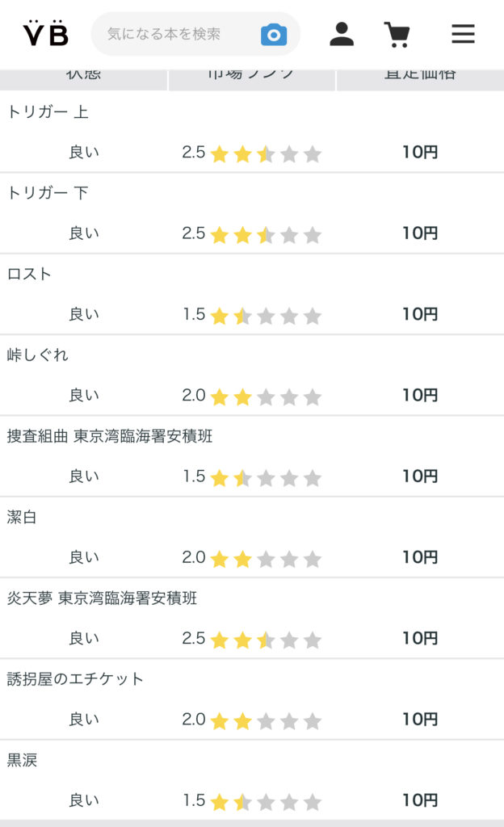The width and height of the screenshot is (504, 827).
Task: Open the トリガー 上 book title
Action: [48, 112]
